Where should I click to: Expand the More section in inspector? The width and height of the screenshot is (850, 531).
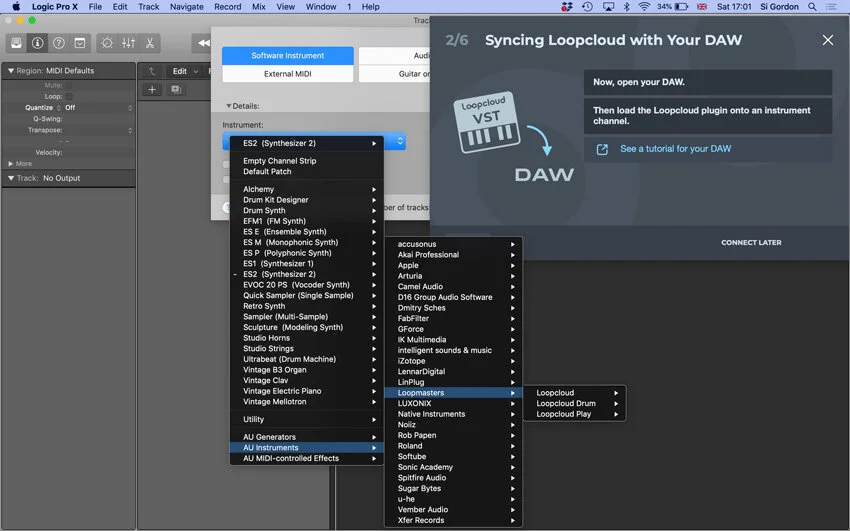tap(10, 164)
